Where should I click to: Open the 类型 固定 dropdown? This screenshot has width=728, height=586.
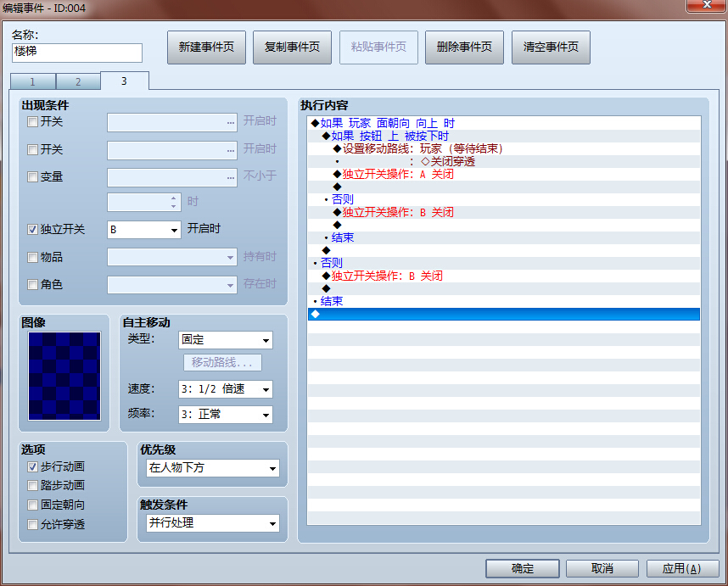(x=225, y=339)
